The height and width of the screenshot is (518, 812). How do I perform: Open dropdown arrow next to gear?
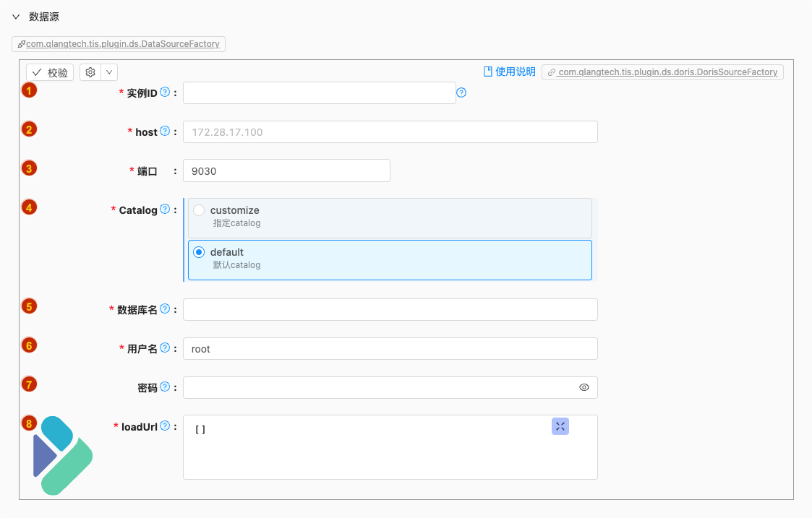pos(109,72)
